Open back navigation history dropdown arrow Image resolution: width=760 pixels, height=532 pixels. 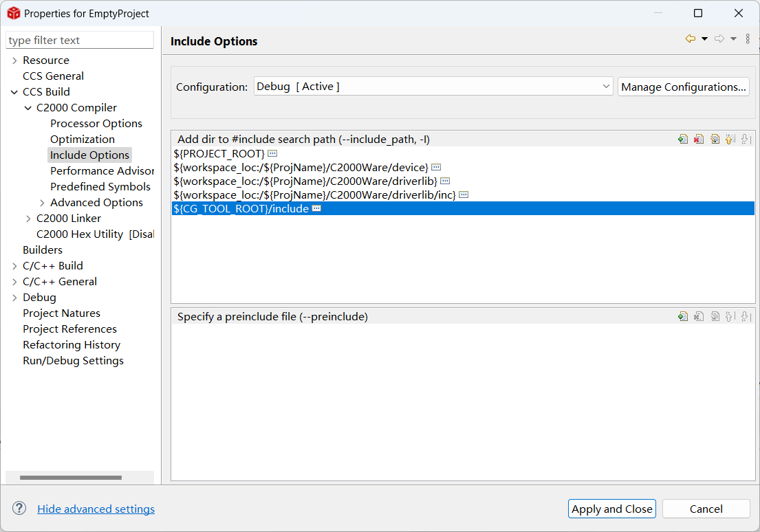[x=704, y=39]
